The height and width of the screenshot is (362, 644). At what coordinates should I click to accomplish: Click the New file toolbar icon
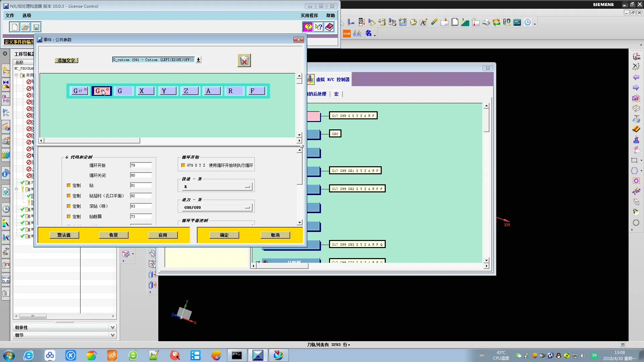point(14,27)
